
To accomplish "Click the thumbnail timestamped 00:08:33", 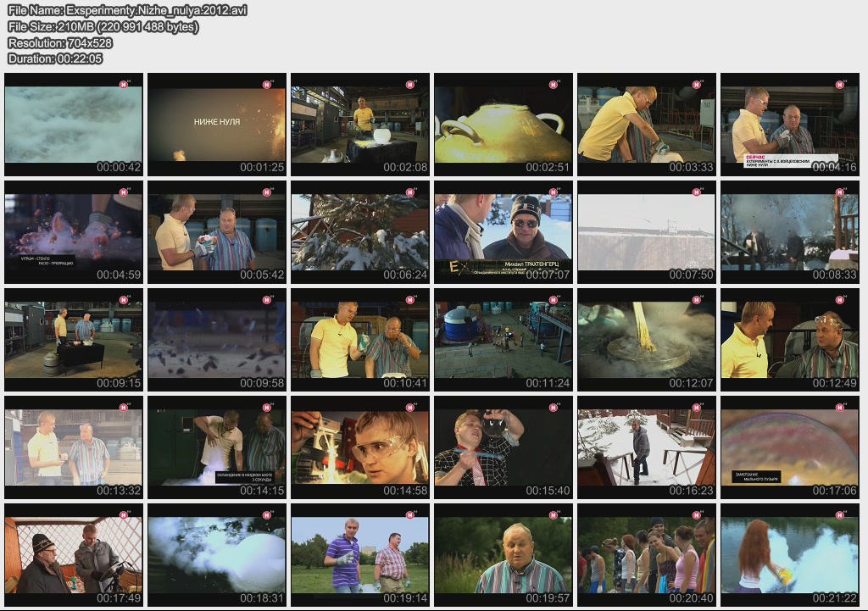I will pyautogui.click(x=789, y=231).
